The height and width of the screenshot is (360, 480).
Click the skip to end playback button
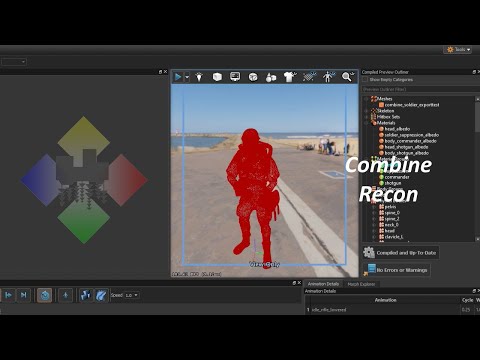pos(23,295)
